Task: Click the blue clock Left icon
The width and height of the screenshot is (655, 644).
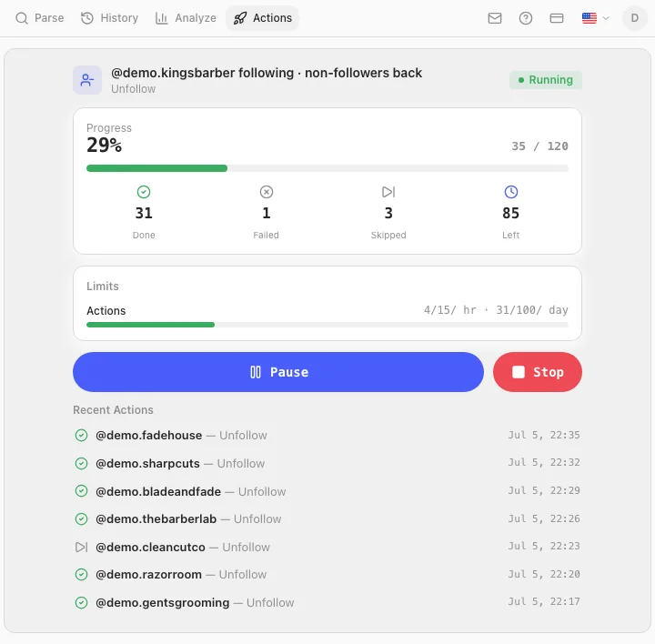Action: point(511,192)
